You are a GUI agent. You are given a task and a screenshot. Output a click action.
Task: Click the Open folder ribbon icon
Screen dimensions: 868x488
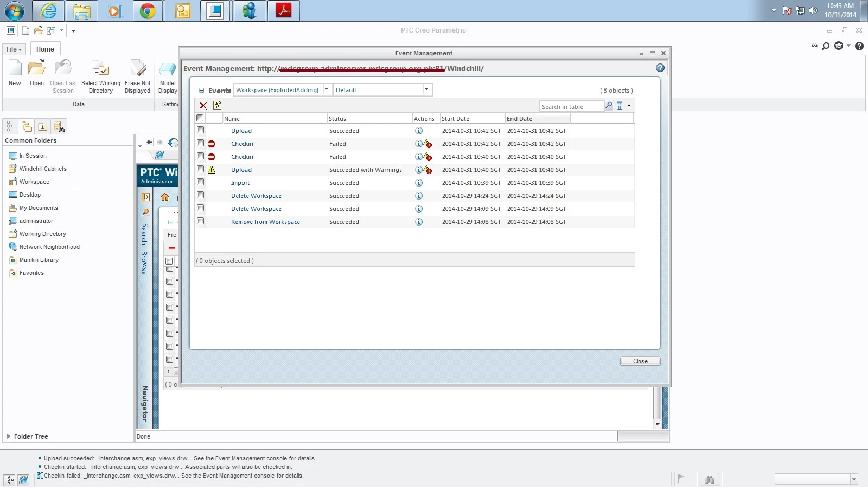[x=37, y=73]
